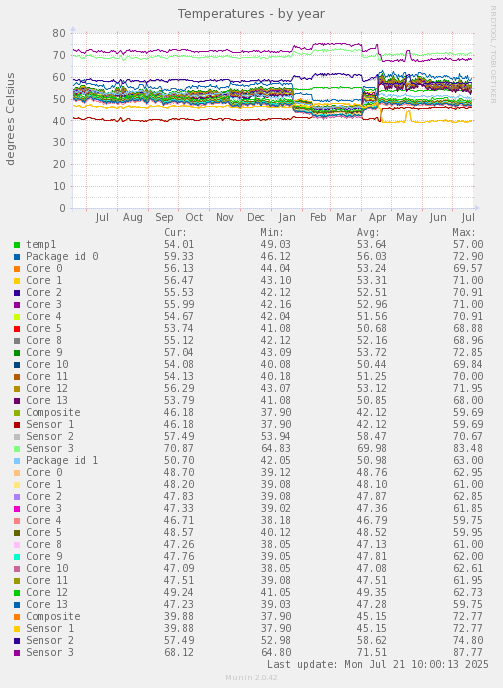Click the red swatch of Core 5 row showing 53.74

tap(17, 329)
